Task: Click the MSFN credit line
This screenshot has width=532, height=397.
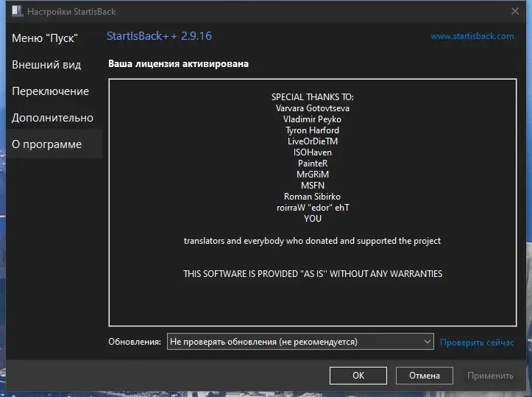Action: (313, 186)
